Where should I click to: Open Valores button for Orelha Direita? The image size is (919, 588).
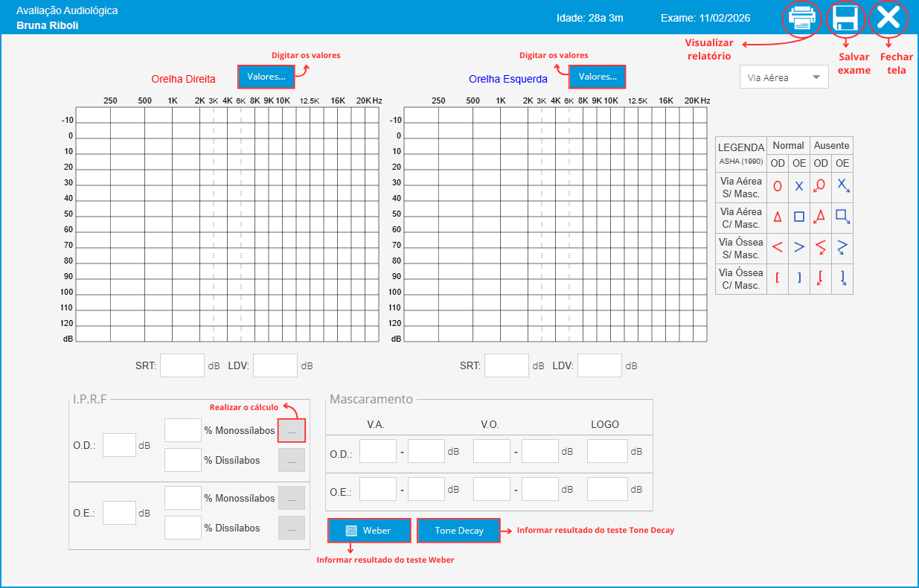coord(266,77)
